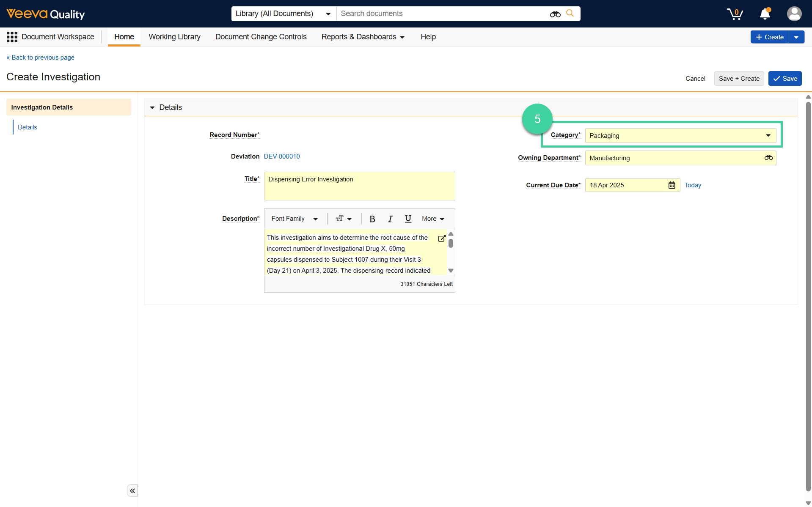
Task: Click the binoculars advanced search icon
Action: click(x=555, y=14)
